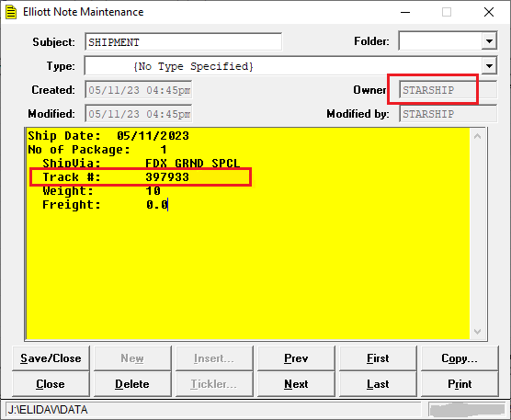Click the Ship Date line in note text
511x420 pixels.
[108, 136]
